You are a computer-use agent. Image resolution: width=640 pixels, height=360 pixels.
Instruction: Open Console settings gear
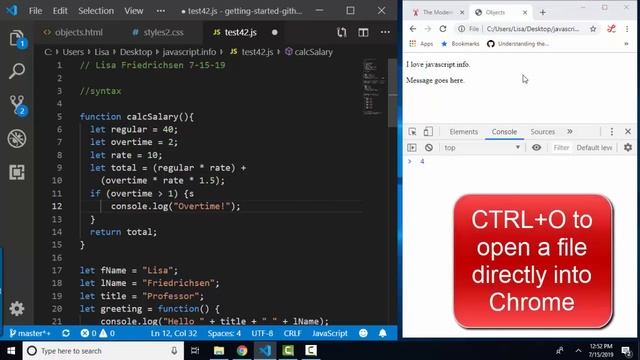(628, 148)
